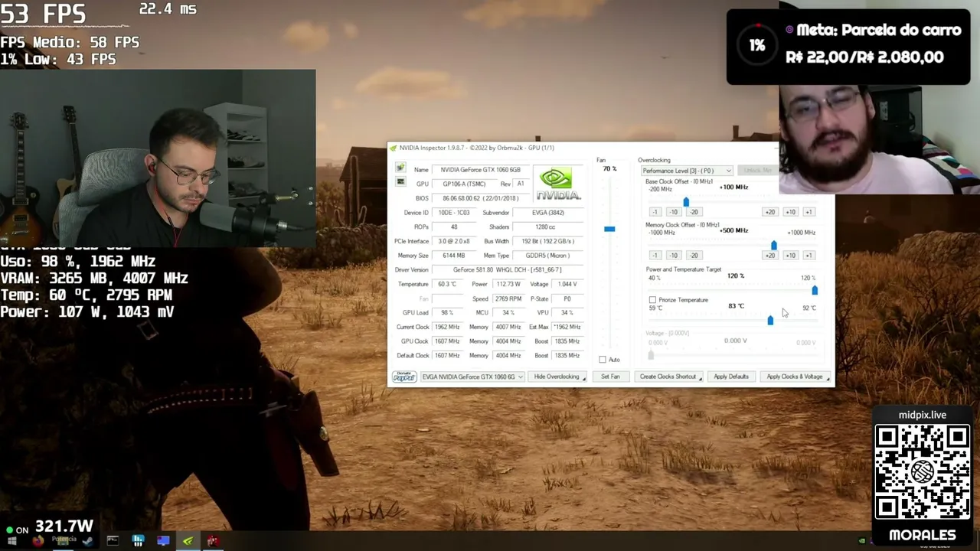Click the GPU field GP106-A (TSMC)
This screenshot has height=551, width=980.
tap(464, 184)
